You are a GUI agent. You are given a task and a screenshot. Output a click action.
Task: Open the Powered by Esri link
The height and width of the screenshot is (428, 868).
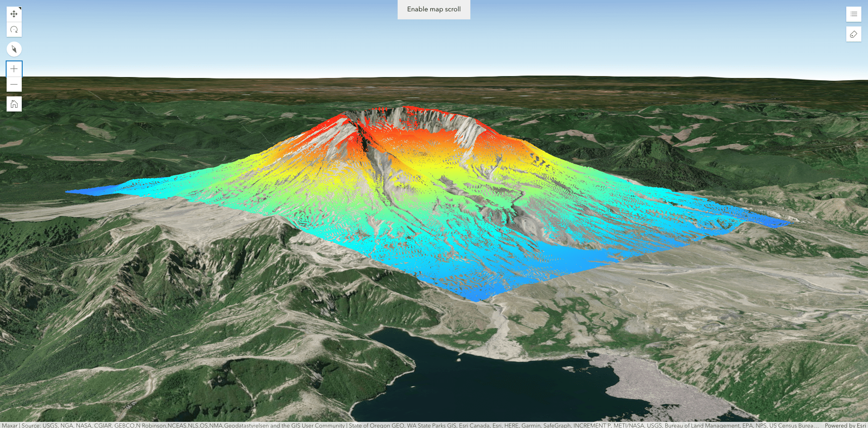pyautogui.click(x=845, y=425)
